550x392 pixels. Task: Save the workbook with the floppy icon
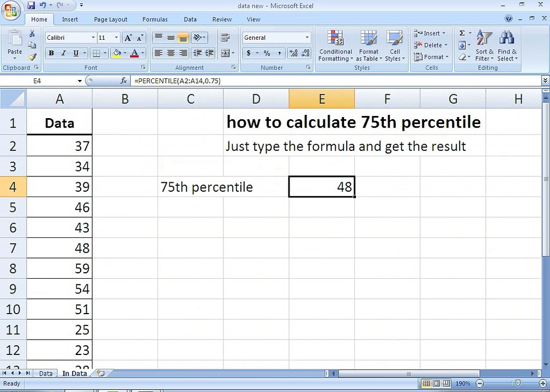[31, 5]
